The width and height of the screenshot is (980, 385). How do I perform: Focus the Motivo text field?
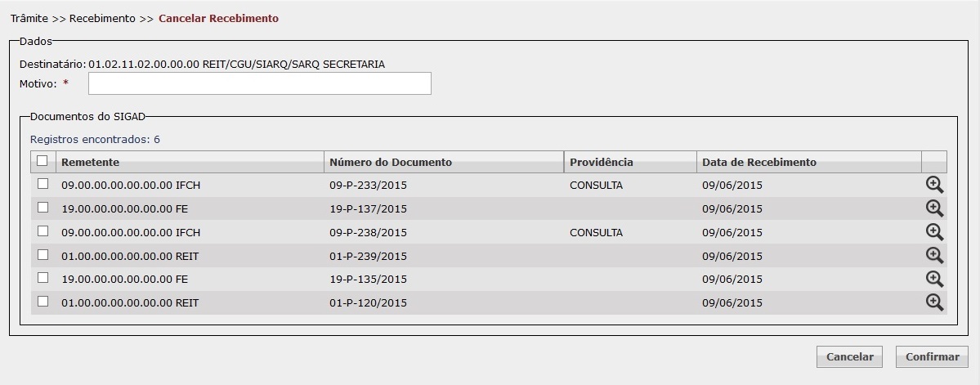pyautogui.click(x=259, y=83)
